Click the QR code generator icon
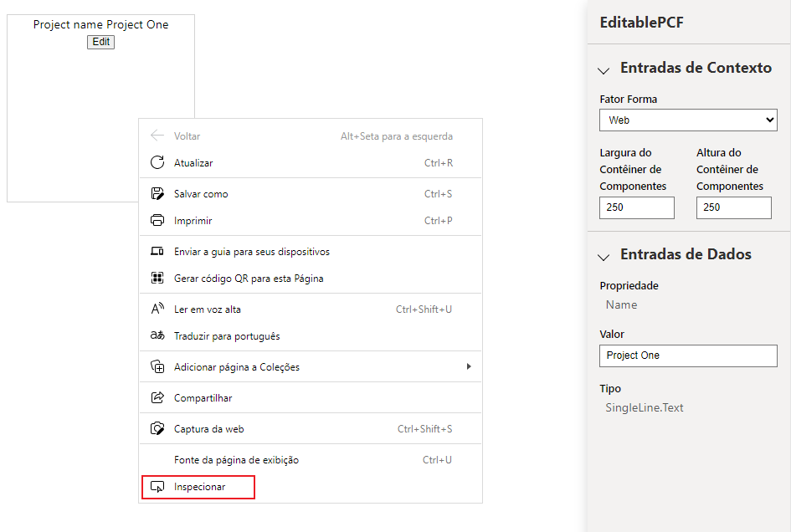Image resolution: width=791 pixels, height=532 pixels. click(x=157, y=278)
